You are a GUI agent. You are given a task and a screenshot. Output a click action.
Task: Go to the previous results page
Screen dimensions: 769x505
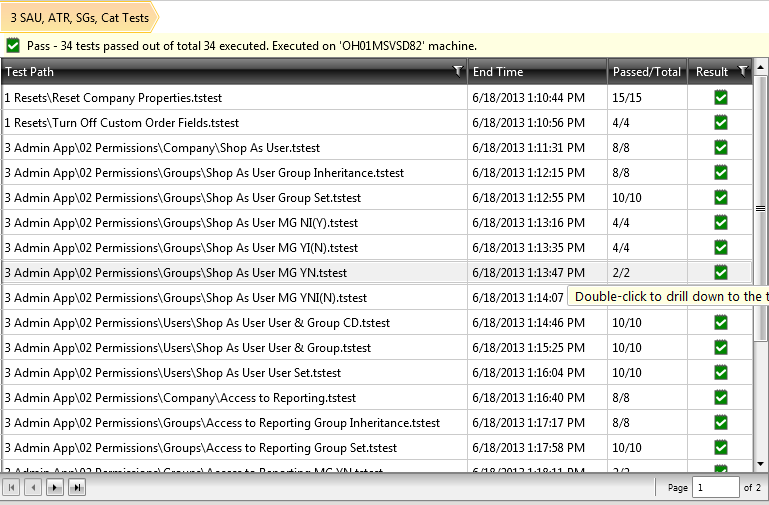pyautogui.click(x=32, y=487)
